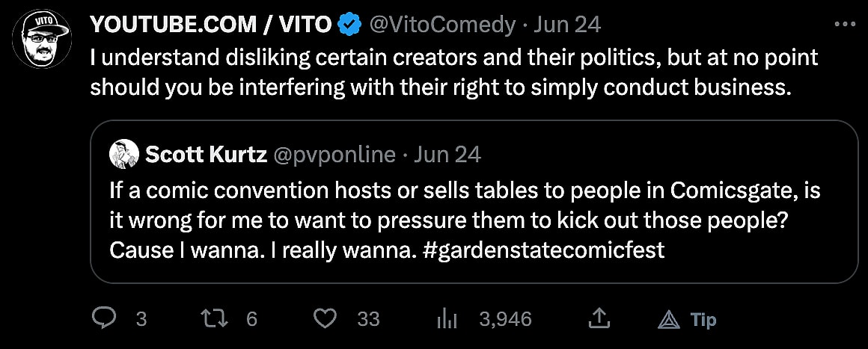Click the share upload arrow icon
The image size is (868, 349).
coord(597,319)
